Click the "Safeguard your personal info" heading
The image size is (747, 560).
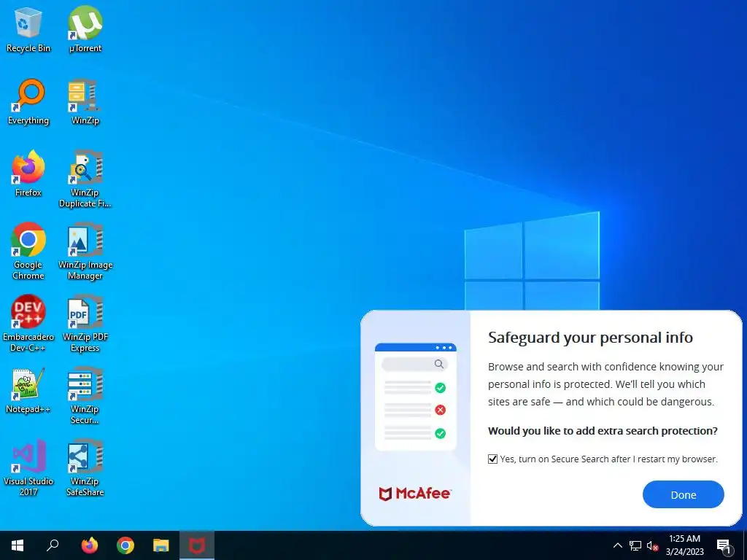coord(590,338)
